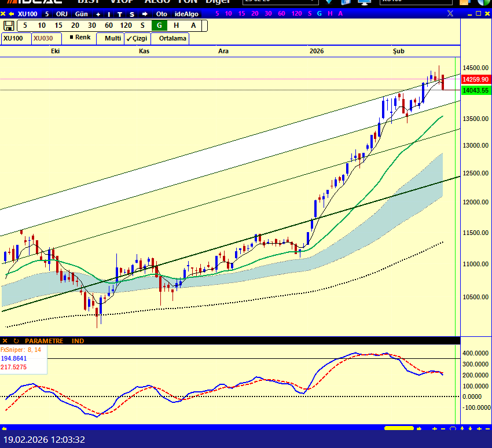Click yellow up arrow in bottom bar

(462, 428)
